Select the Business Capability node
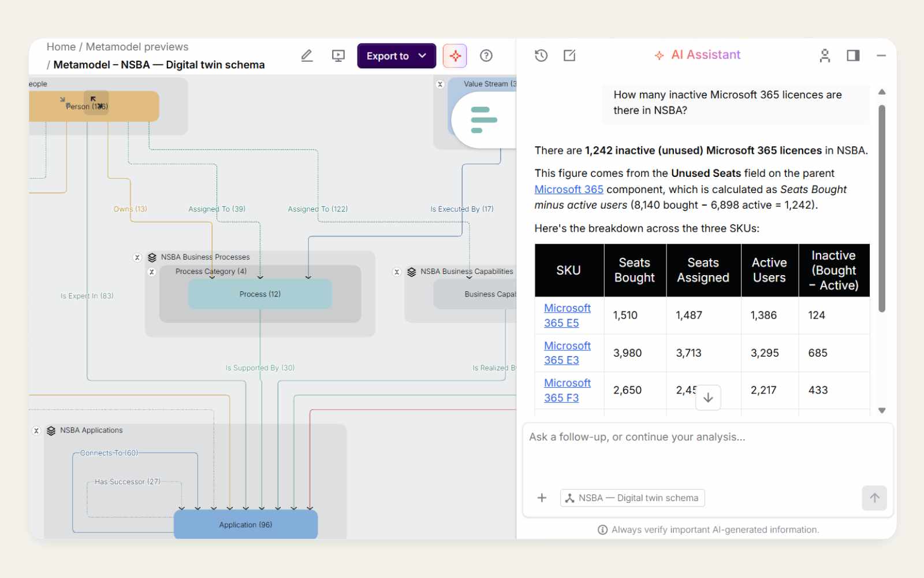Viewport: 924px width, 578px height. click(475, 294)
